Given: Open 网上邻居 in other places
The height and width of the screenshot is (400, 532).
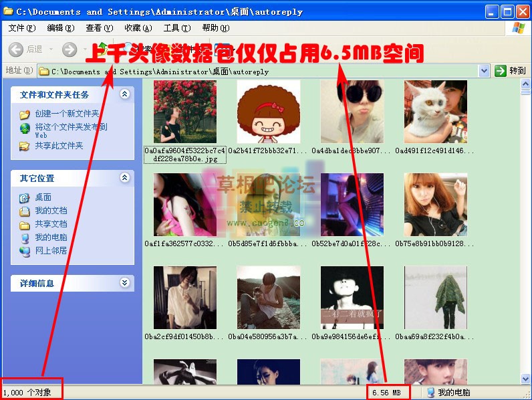Looking at the screenshot, I should (x=51, y=251).
